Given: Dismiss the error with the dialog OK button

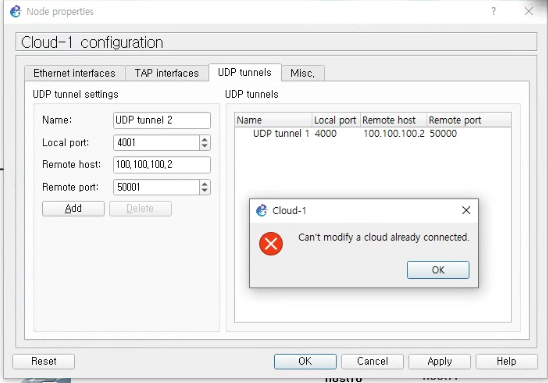Looking at the screenshot, I should [x=438, y=270].
